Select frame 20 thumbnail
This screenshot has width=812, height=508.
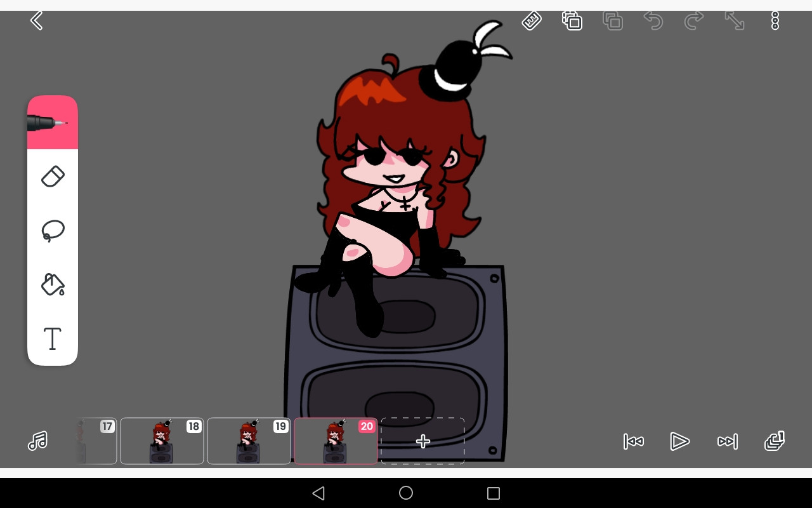pos(336,441)
